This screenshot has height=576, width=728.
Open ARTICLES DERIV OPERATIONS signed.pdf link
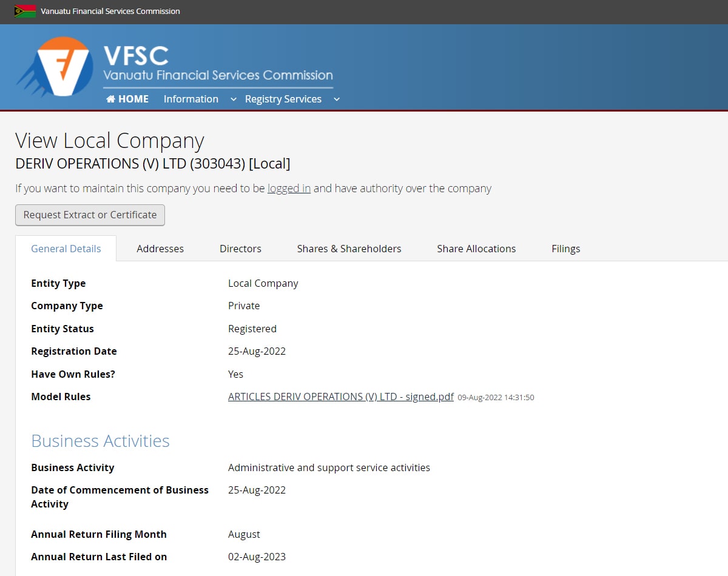tap(341, 397)
